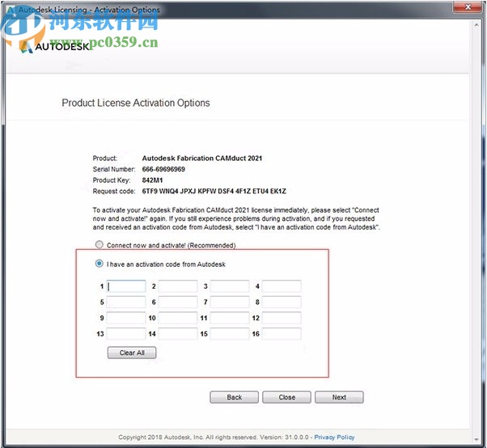Click the Autodesk logo icon
Viewport: 487px width, 448px height.
click(x=26, y=47)
